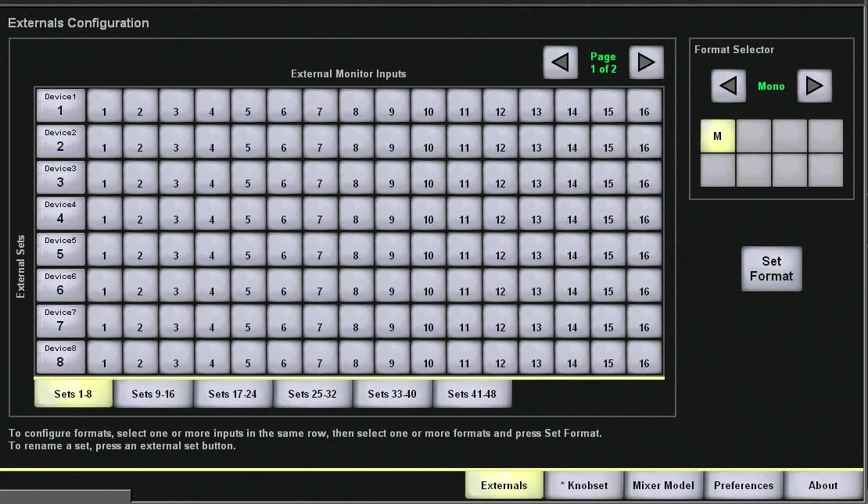Switch to Sets 1-8 tab
This screenshot has height=504, width=868.
[x=74, y=394]
